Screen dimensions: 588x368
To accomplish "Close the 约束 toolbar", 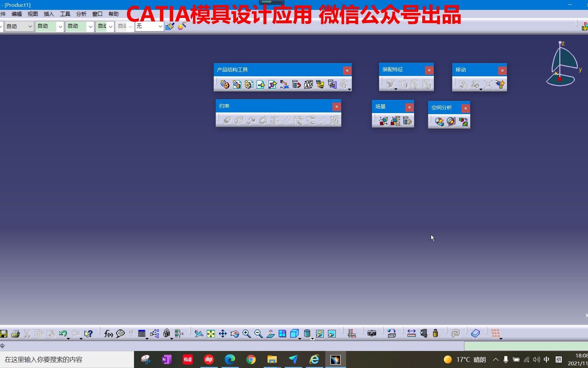I will point(337,107).
